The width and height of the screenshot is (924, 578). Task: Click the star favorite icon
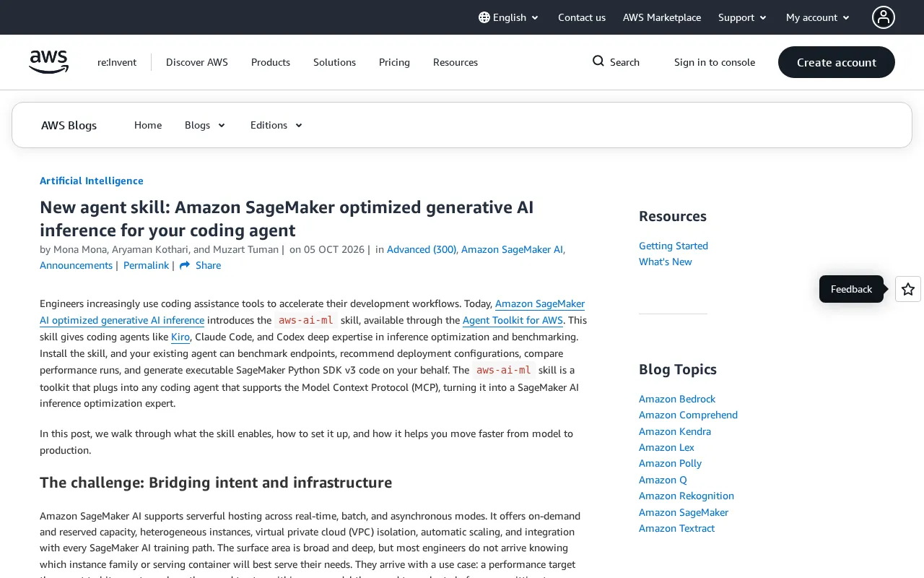[908, 289]
